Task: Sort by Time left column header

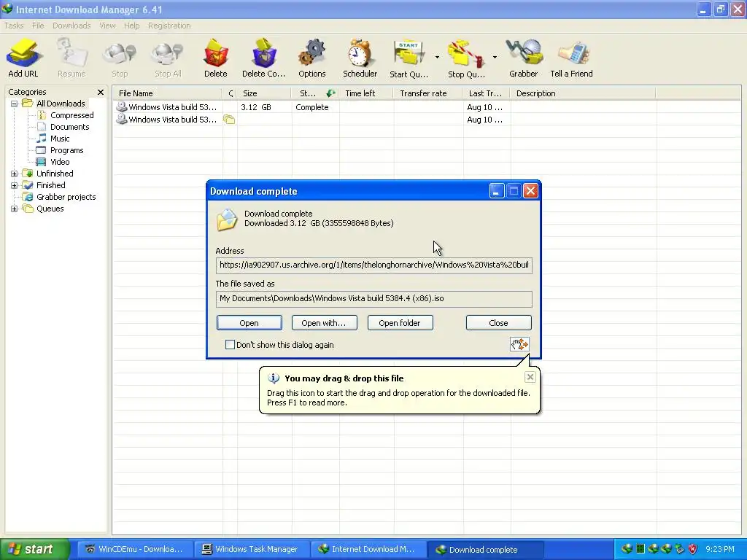Action: click(x=365, y=93)
